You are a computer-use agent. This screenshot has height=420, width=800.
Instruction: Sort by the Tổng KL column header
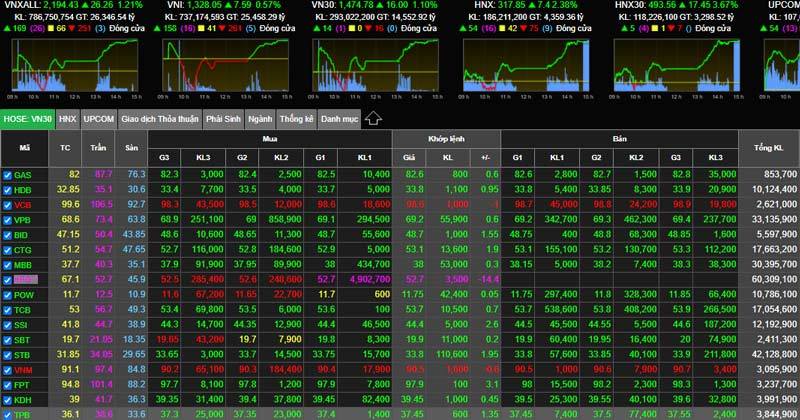tap(766, 148)
